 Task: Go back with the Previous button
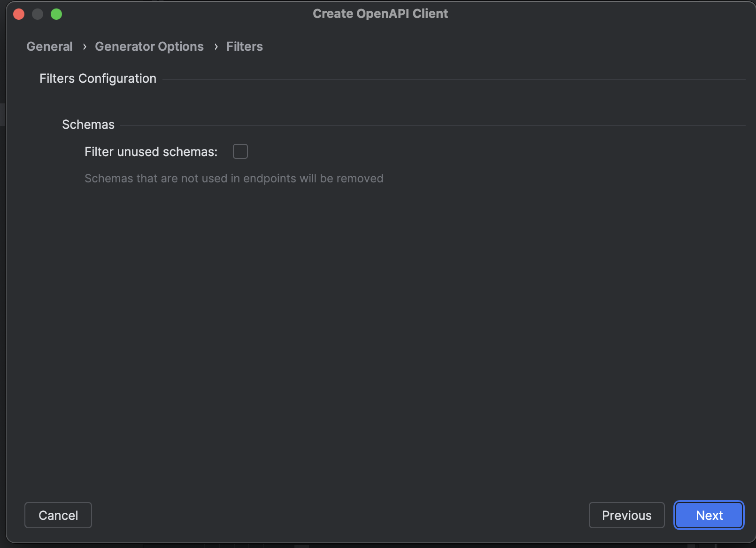coord(626,515)
